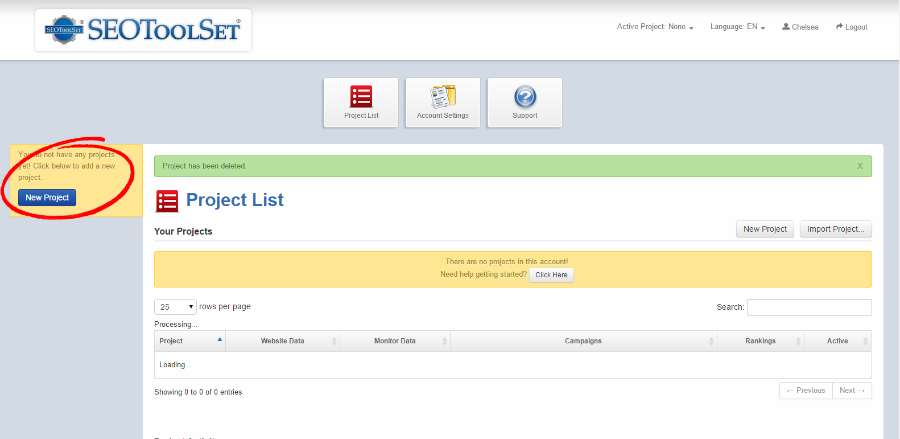Click red list icon beside Project List heading
Image resolution: width=900 pixels, height=439 pixels.
(167, 200)
